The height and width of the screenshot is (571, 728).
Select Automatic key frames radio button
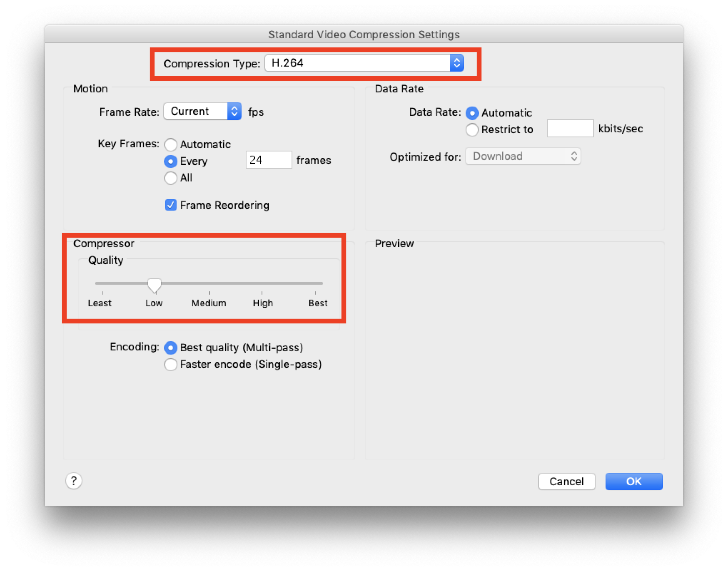(170, 145)
